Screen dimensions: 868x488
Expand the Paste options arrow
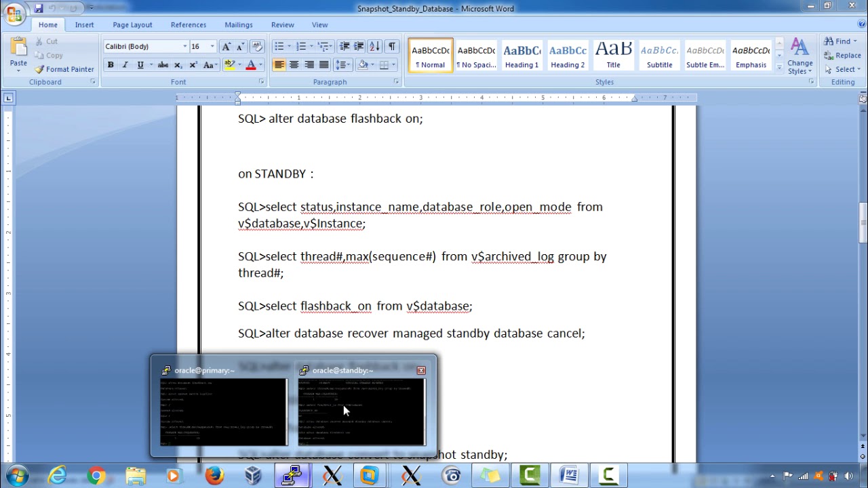18,70
